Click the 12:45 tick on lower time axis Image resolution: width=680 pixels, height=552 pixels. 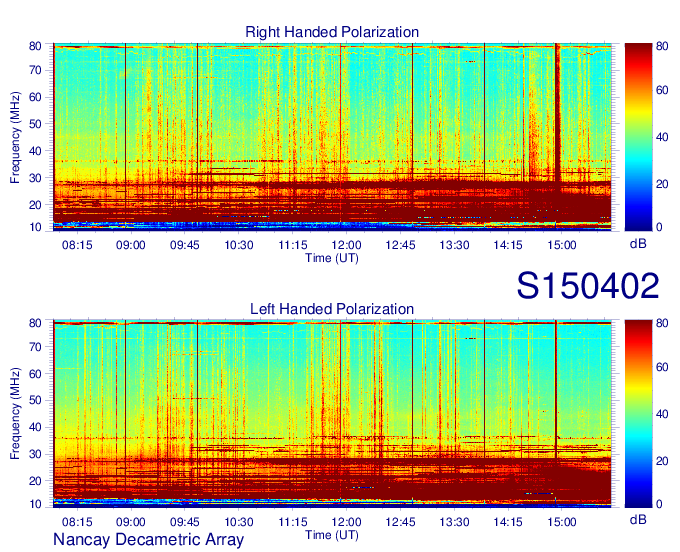(x=400, y=522)
